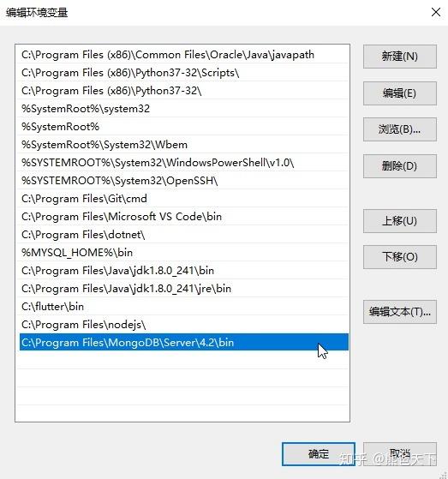Select the C:\flutter\bin entry
The width and height of the screenshot is (448, 479).
(x=183, y=307)
